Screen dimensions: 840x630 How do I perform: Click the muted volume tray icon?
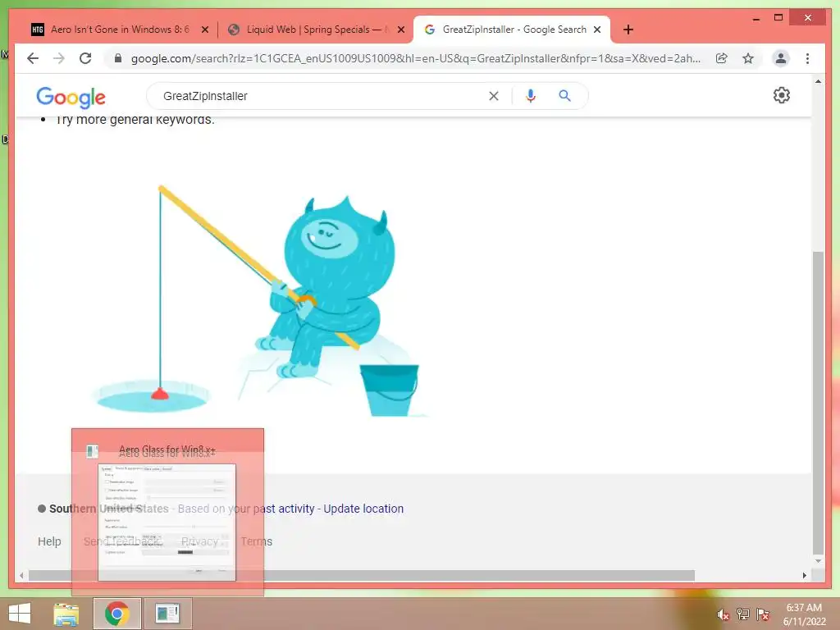click(723, 614)
